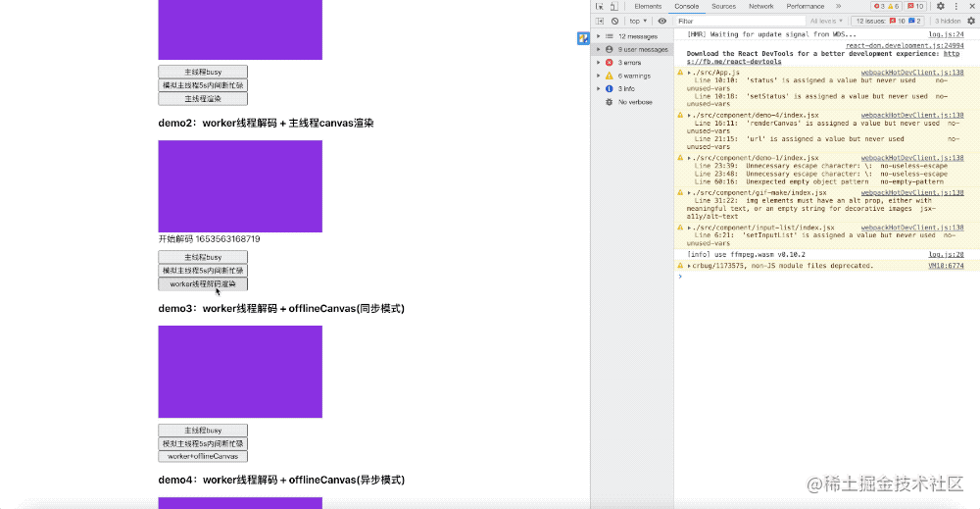This screenshot has width=980, height=509.
Task: Click yellow triangle icon for 6 warnings
Action: click(610, 76)
